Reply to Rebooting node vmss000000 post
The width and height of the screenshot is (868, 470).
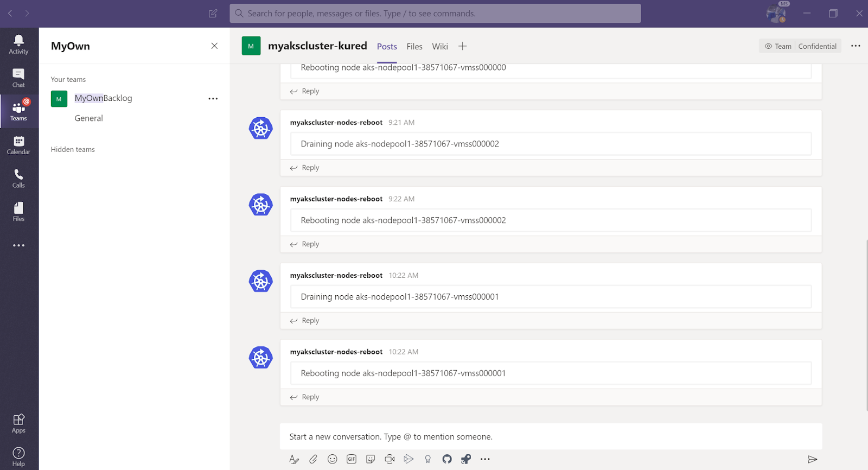[304, 91]
